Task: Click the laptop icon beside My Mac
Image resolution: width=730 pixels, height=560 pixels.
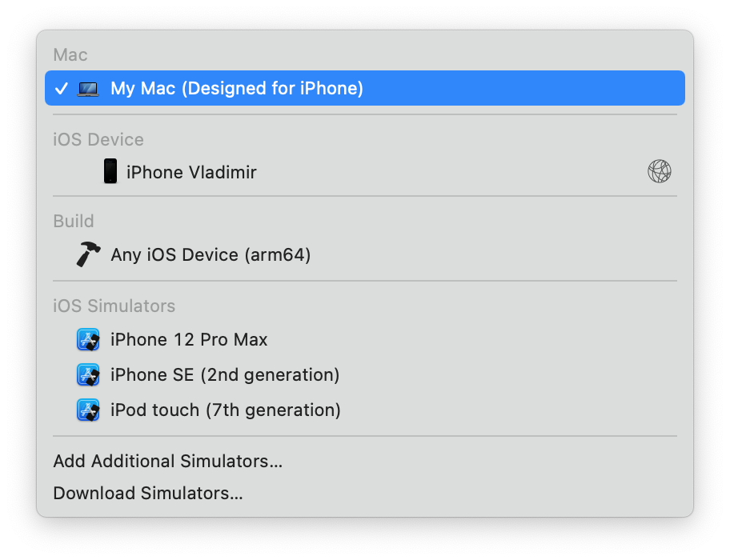Action: [88, 89]
